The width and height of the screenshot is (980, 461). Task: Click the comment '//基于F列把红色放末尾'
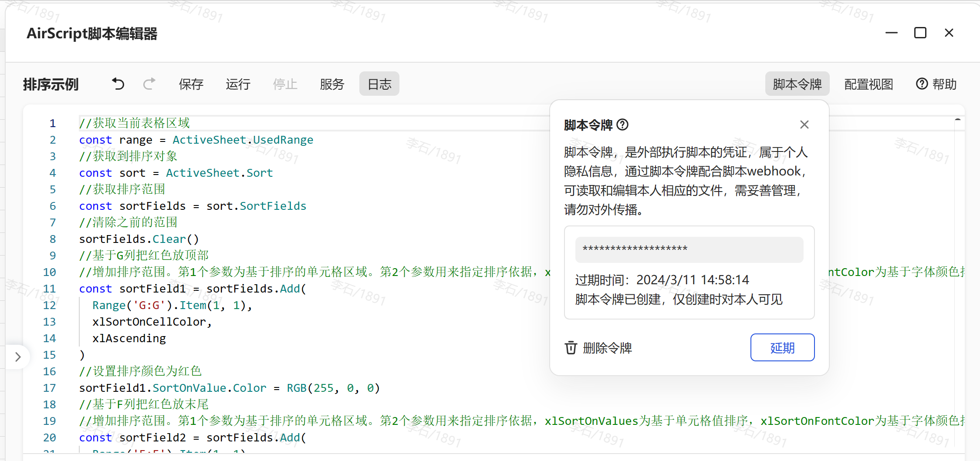144,404
